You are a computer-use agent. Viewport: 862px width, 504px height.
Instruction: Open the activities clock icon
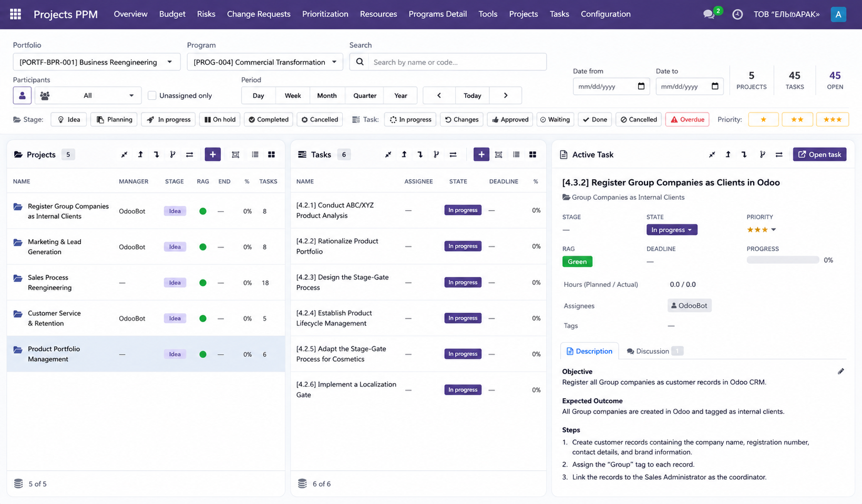pos(737,14)
